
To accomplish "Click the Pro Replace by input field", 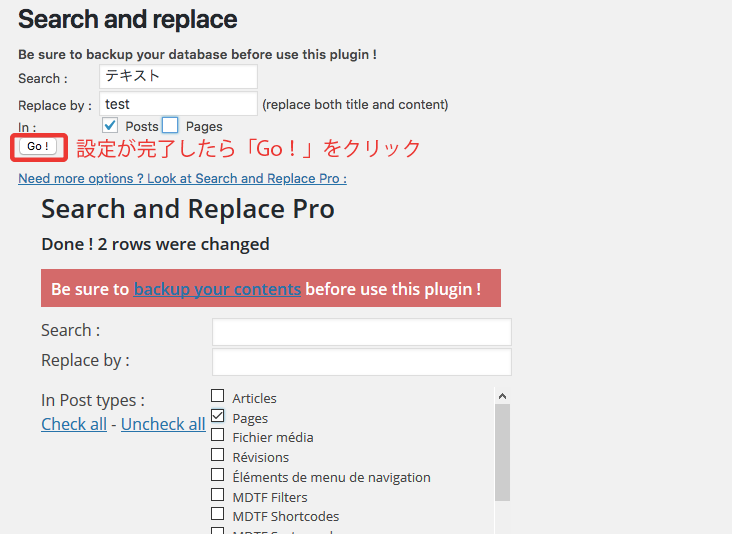I will pyautogui.click(x=361, y=362).
